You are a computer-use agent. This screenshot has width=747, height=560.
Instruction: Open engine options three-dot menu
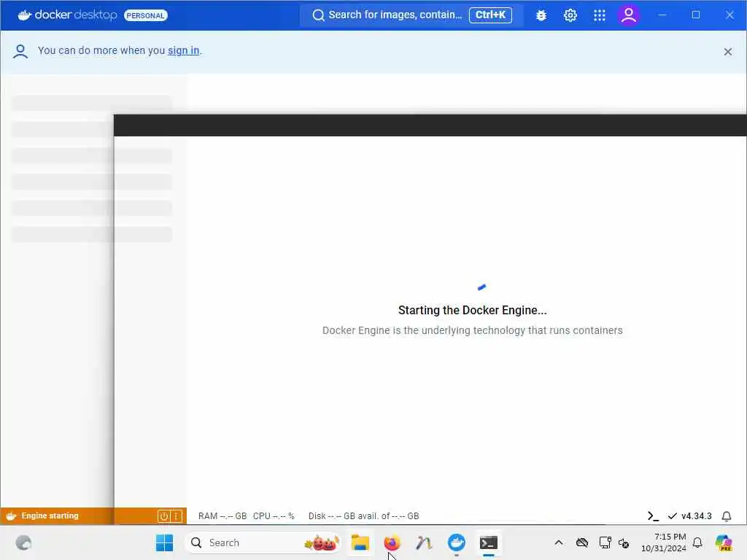click(176, 516)
